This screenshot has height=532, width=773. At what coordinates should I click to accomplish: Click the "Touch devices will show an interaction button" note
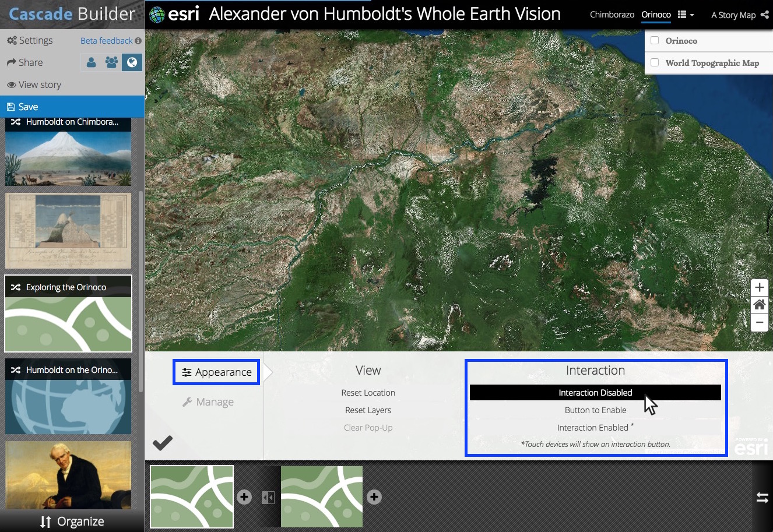click(595, 444)
